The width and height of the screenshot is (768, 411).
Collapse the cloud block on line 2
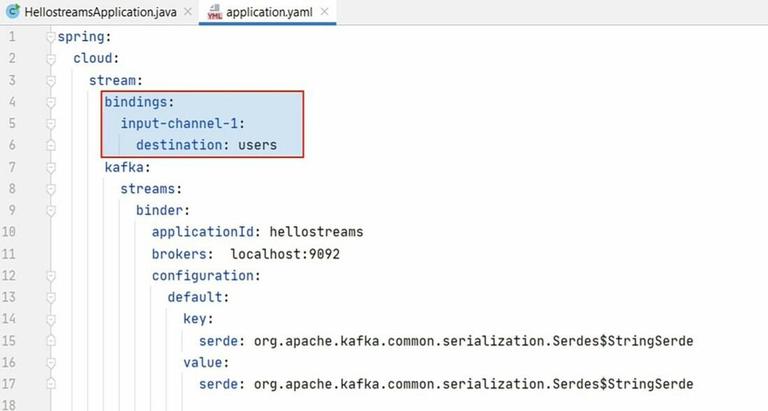pyautogui.click(x=51, y=58)
